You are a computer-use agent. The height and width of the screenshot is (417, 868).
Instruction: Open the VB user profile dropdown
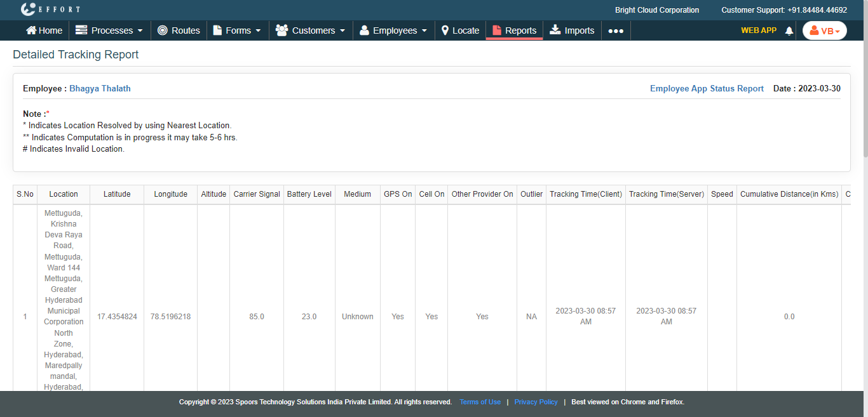click(x=824, y=30)
